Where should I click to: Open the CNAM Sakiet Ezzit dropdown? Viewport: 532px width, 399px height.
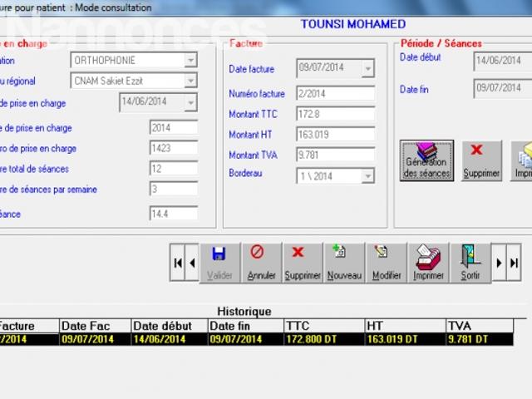[190, 81]
